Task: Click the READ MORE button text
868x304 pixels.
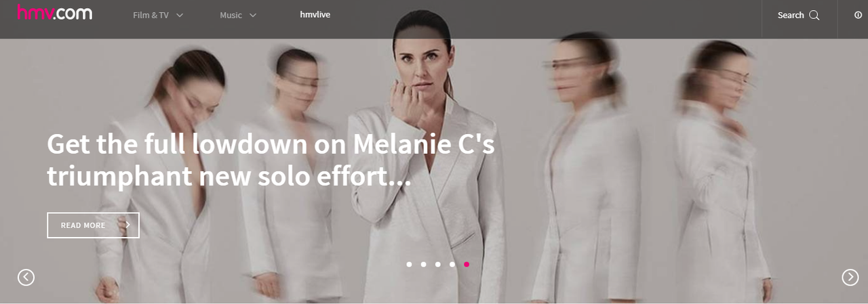Action: click(83, 225)
